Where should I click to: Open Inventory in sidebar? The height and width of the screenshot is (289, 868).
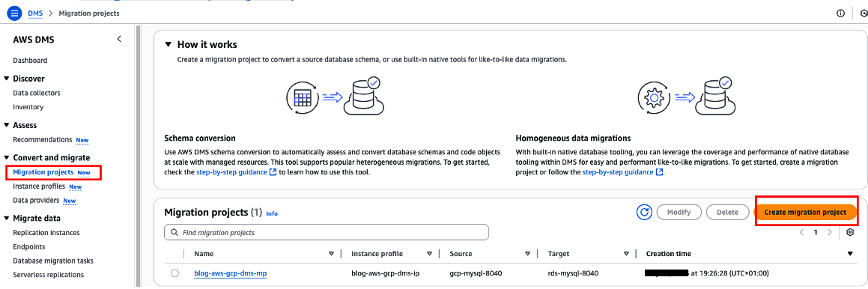[28, 107]
